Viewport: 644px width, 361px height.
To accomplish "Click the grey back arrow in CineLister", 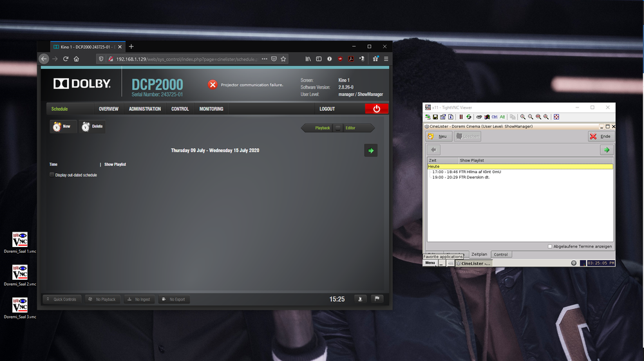I will [434, 150].
